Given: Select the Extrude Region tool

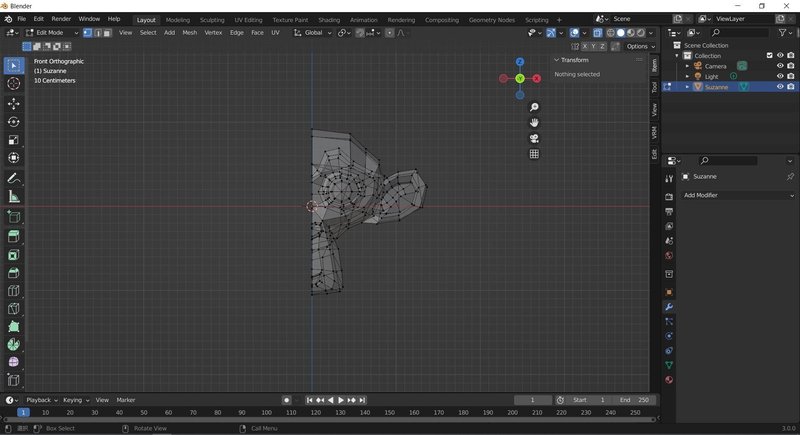Looking at the screenshot, I should (x=14, y=236).
